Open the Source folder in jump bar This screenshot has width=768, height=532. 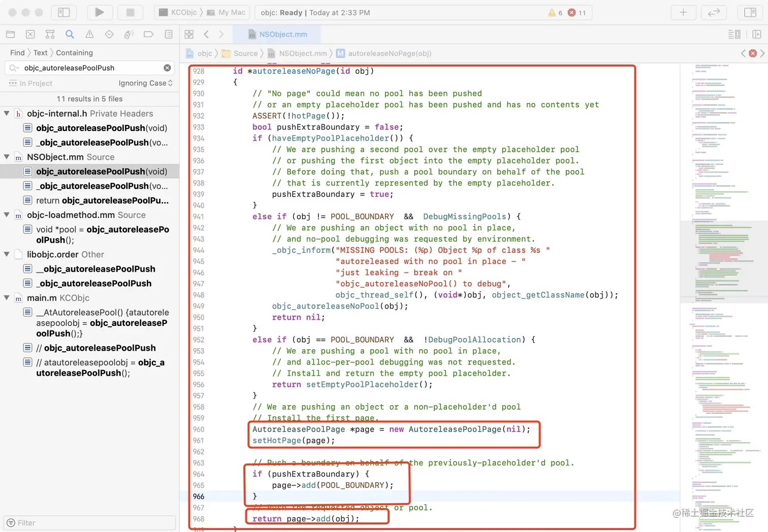click(239, 53)
